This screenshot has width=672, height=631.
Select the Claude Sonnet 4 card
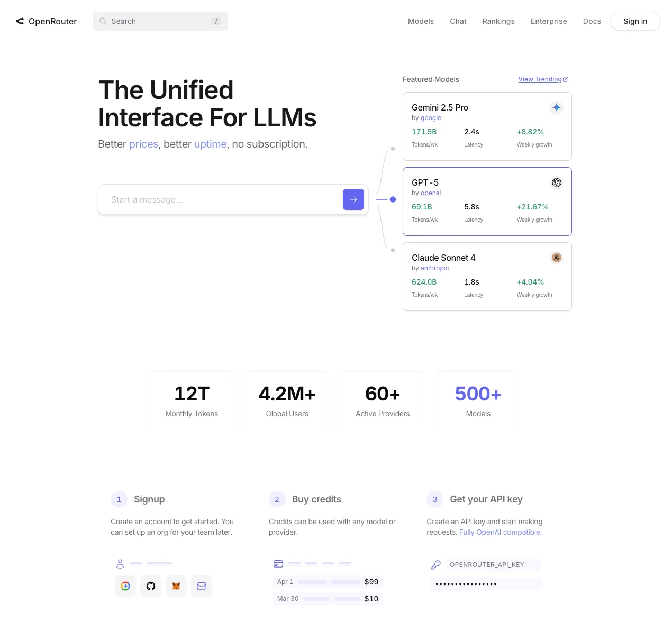point(487,277)
